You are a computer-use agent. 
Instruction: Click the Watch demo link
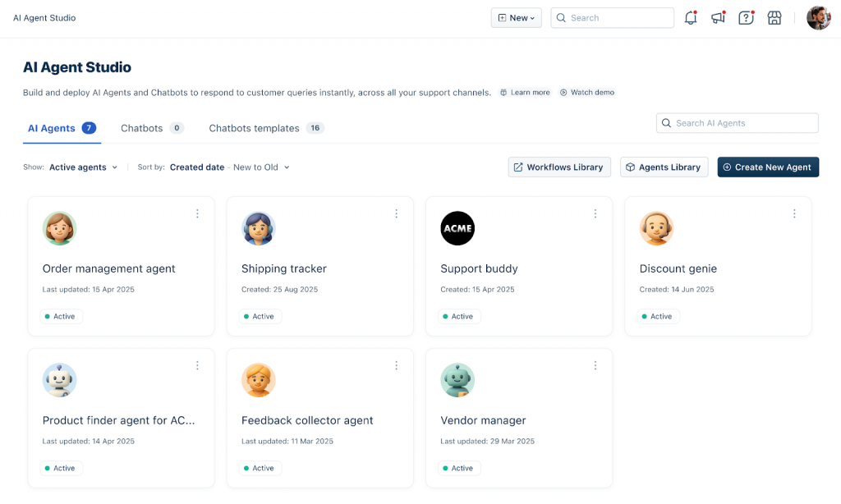[587, 92]
